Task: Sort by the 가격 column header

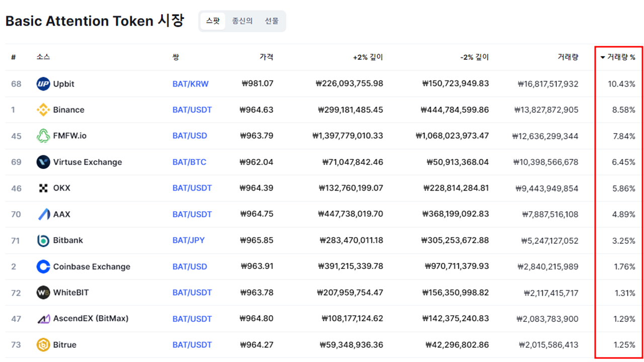Action: 266,57
